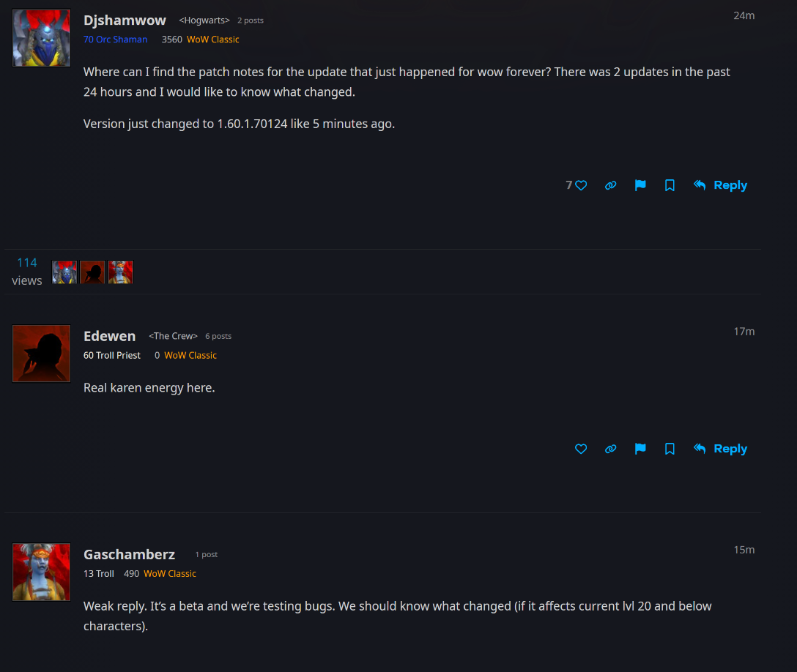Click Gaschamberz's troll avatar
797x672 pixels.
(x=41, y=572)
